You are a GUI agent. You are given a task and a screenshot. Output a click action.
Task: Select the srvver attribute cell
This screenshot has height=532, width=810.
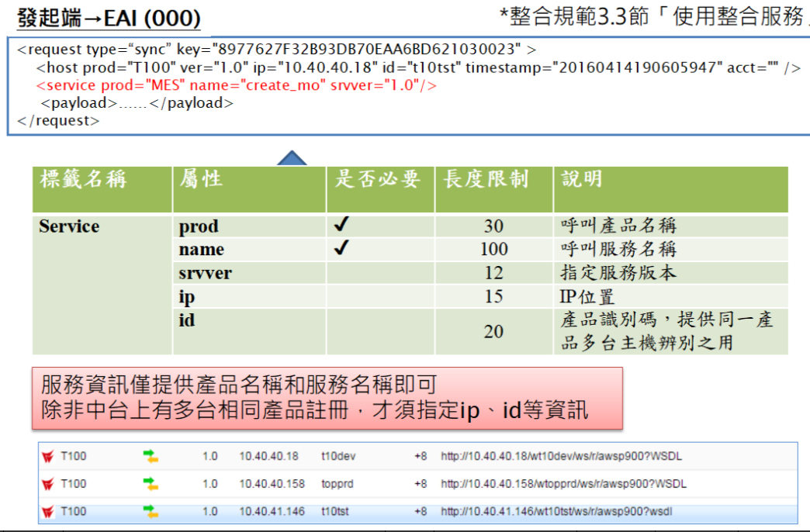(x=206, y=273)
